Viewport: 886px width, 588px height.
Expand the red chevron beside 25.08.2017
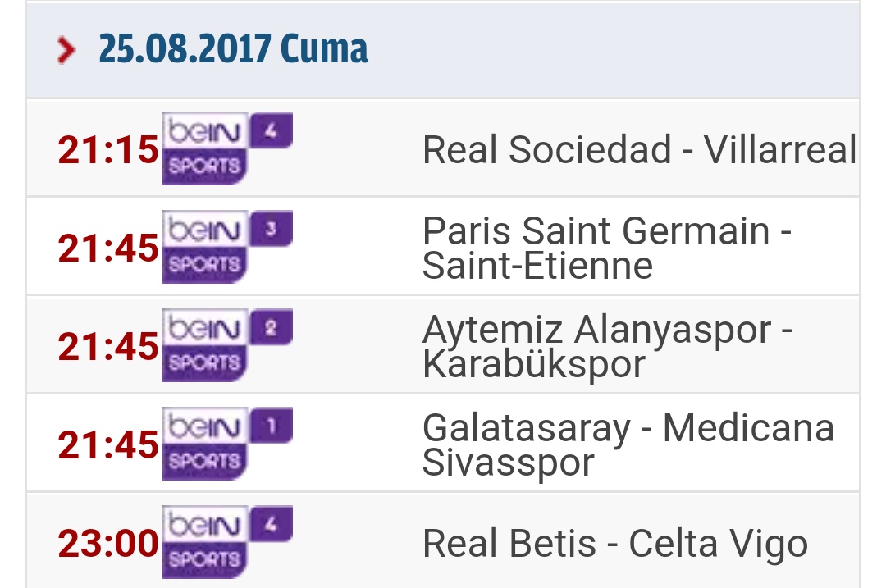point(66,50)
